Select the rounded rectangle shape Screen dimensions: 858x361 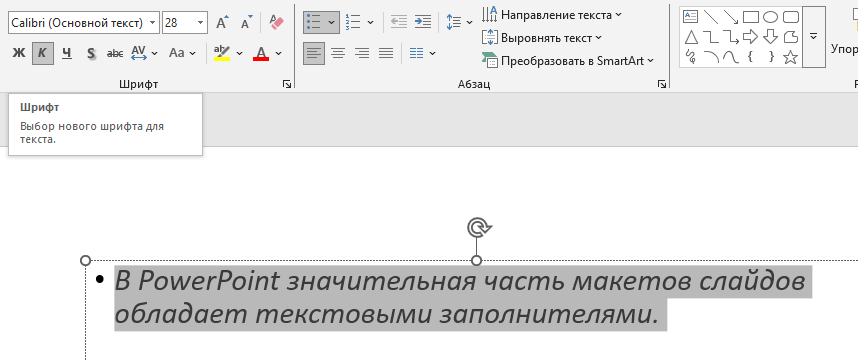pyautogui.click(x=791, y=17)
